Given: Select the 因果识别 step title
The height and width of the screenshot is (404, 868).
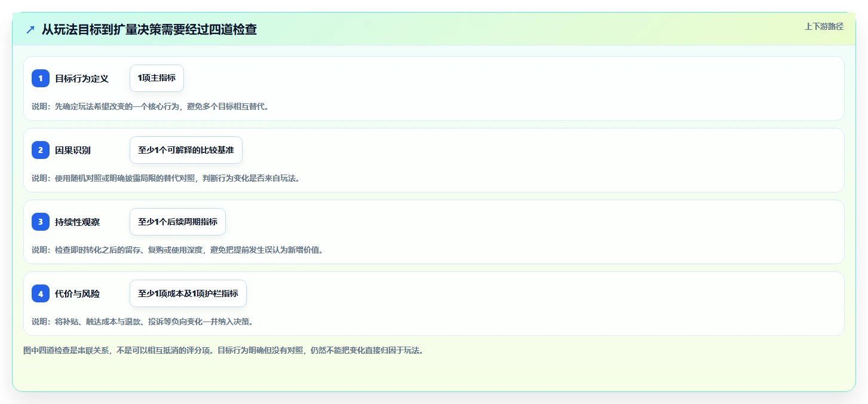Looking at the screenshot, I should pyautogui.click(x=73, y=150).
